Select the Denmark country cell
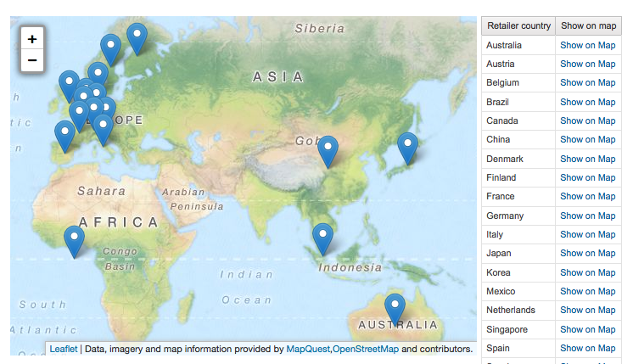This screenshot has height=364, width=633. click(x=518, y=159)
